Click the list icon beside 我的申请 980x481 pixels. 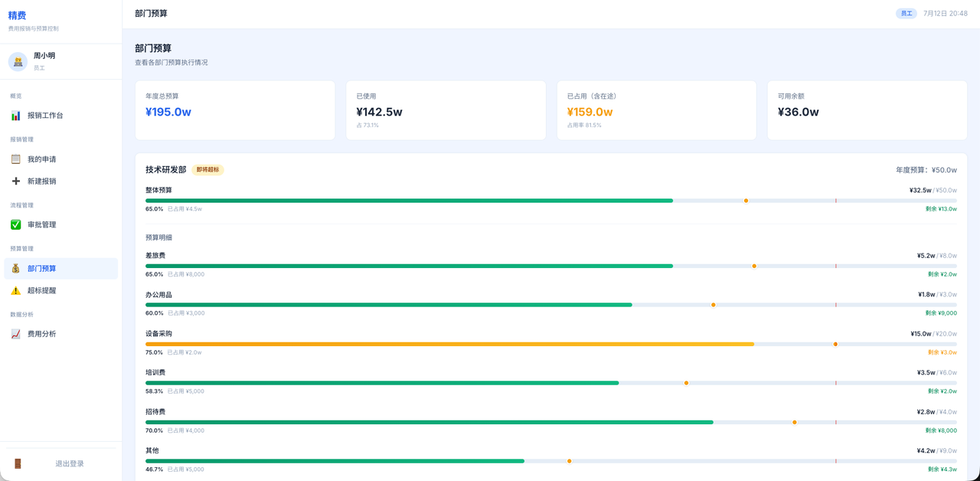coord(15,159)
